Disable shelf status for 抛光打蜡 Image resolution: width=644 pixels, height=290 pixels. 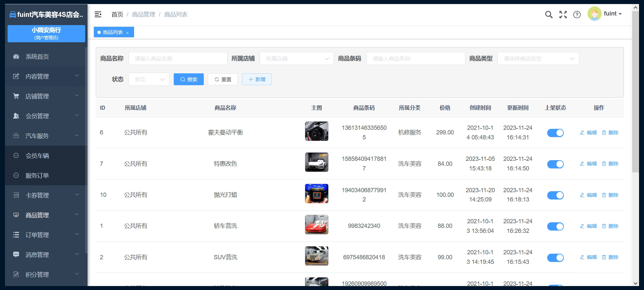[x=555, y=195]
